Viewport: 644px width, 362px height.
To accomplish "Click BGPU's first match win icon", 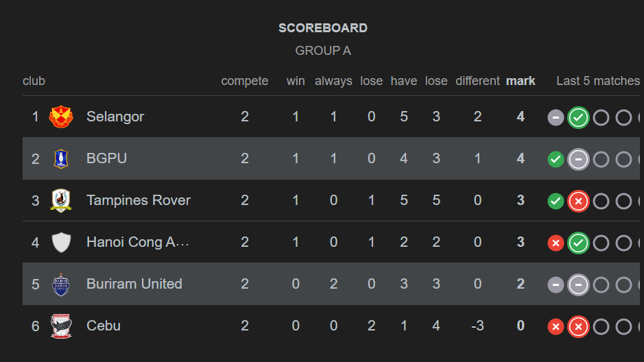I will coord(556,159).
